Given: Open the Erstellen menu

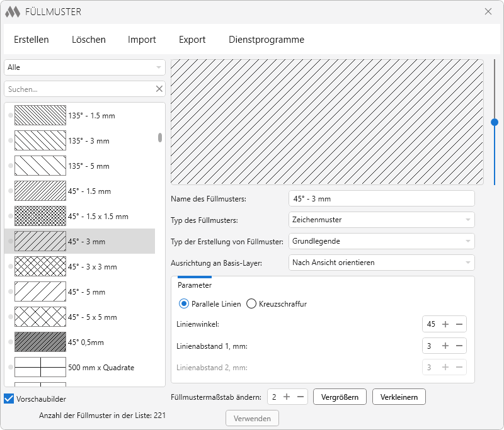Looking at the screenshot, I should (x=31, y=40).
